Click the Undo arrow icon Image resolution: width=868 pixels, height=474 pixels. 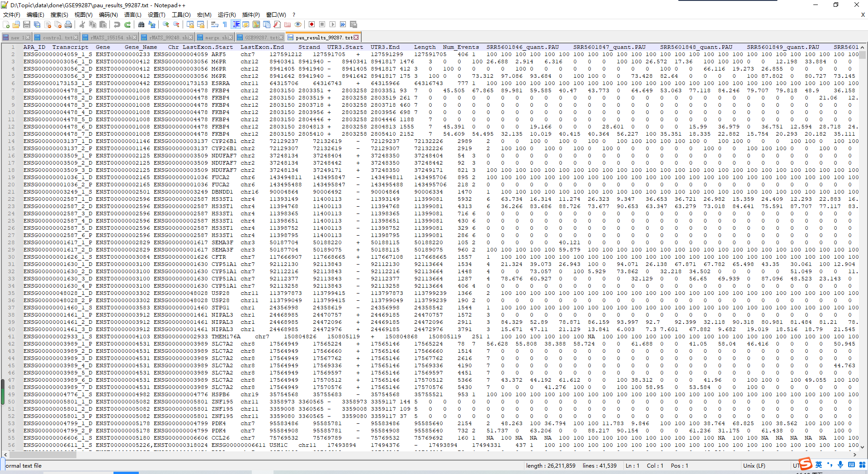[117, 24]
